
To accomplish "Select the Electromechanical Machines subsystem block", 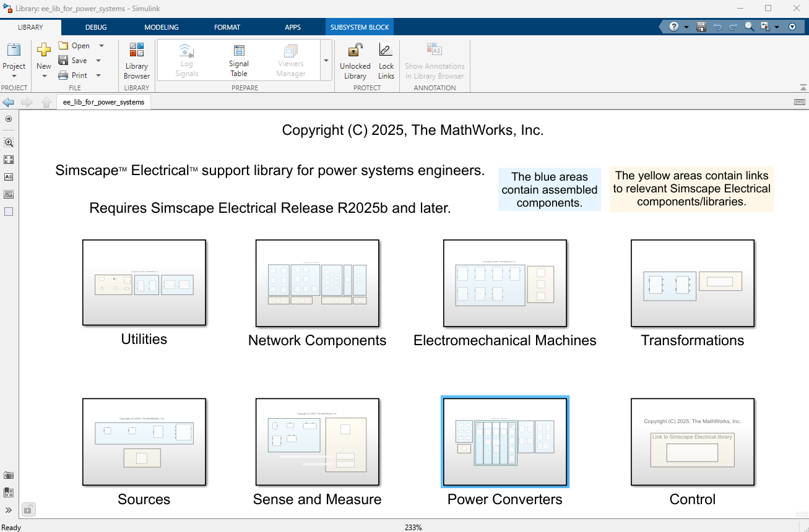I will 505,283.
